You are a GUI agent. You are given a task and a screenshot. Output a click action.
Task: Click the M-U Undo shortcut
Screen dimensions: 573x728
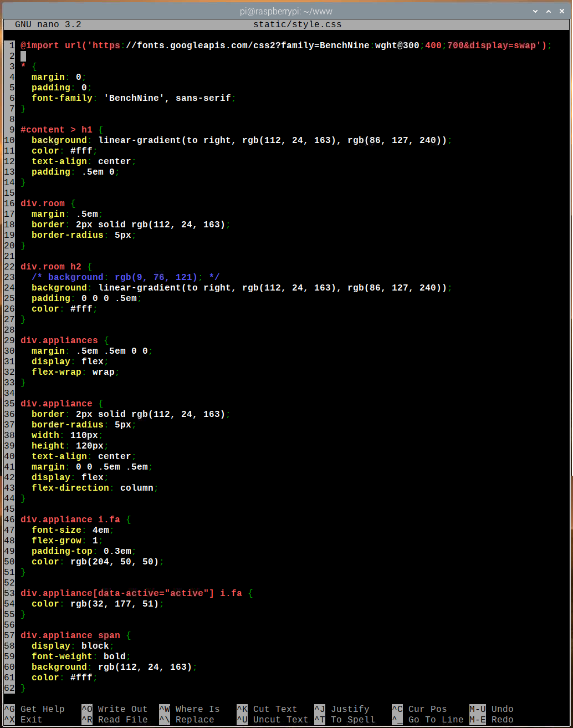[492, 709]
